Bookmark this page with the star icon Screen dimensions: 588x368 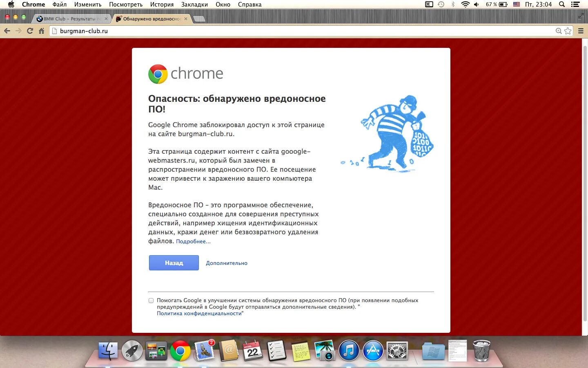(568, 31)
